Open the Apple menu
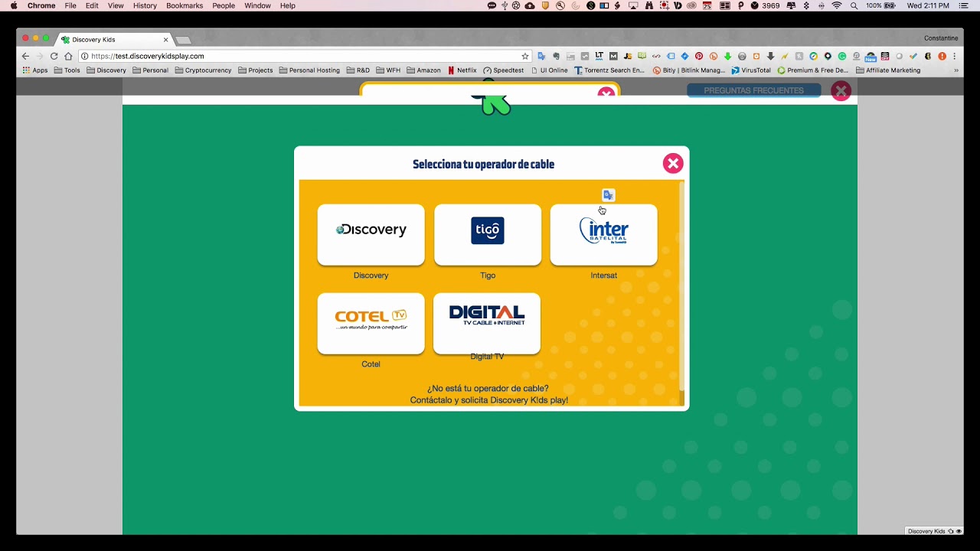The width and height of the screenshot is (980, 551). (13, 5)
